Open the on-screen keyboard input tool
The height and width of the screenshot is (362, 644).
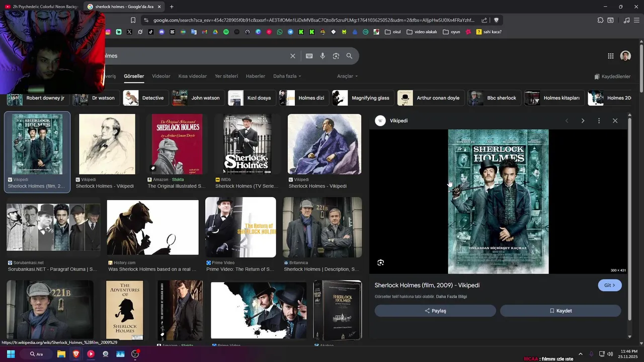pyautogui.click(x=309, y=56)
